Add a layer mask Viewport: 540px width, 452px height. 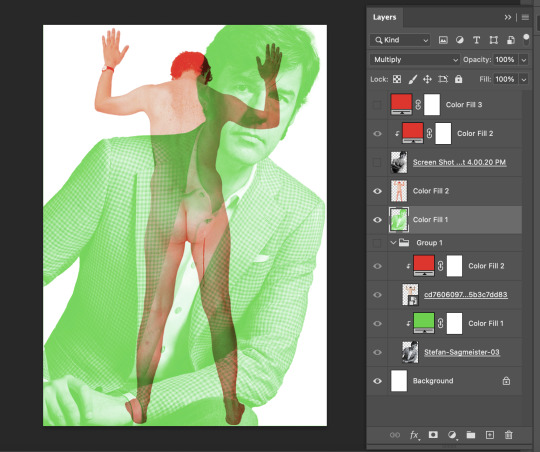tap(433, 435)
